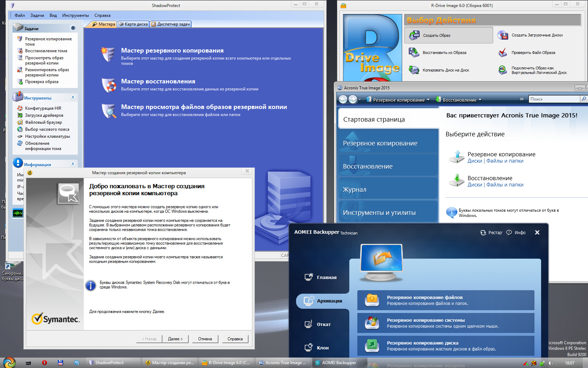Open Backup Wizard shield icon in ShadowProtect
The width and height of the screenshot is (588, 368).
pos(108,55)
